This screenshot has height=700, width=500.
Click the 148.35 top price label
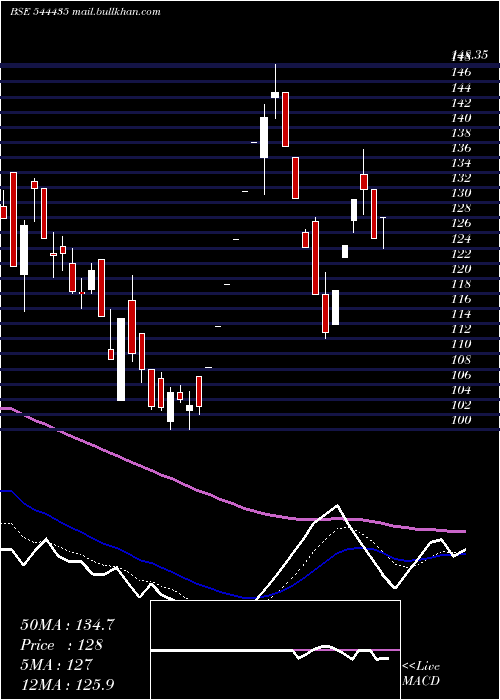469,55
